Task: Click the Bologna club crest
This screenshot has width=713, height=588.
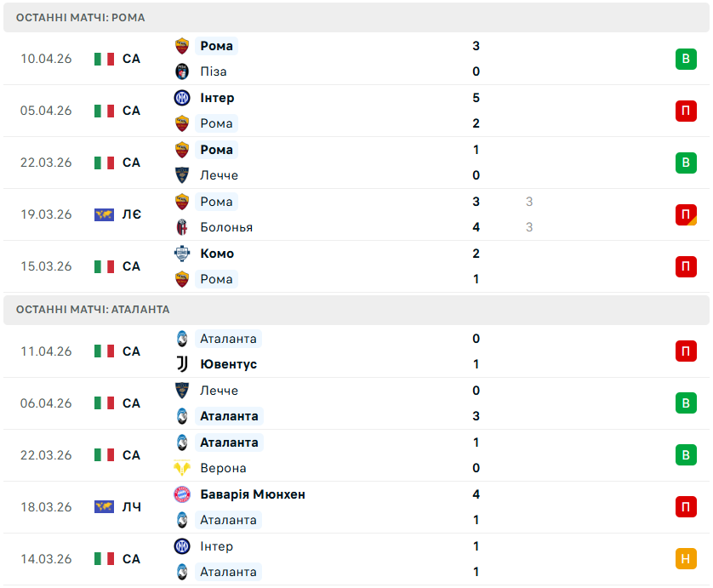Action: coord(181,227)
